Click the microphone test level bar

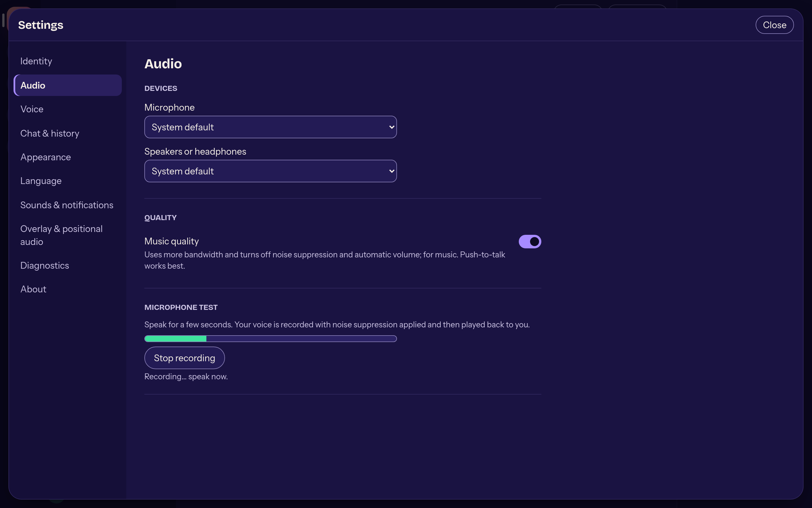[x=270, y=339]
